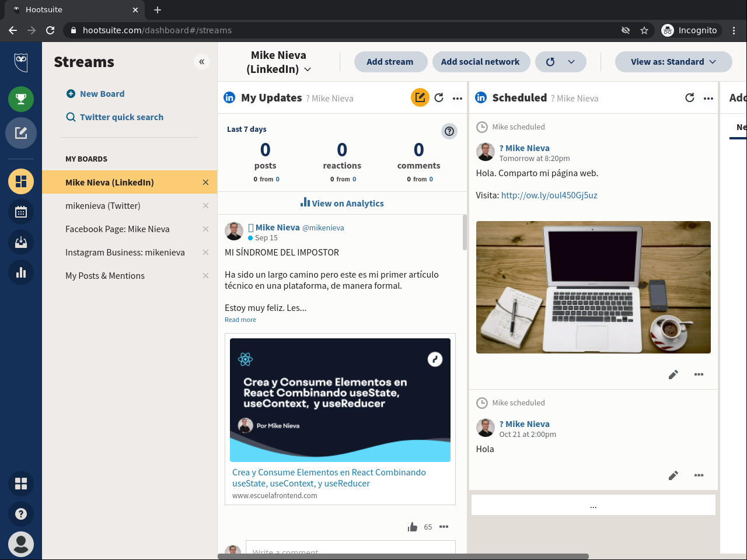Open the laptop photo in scheduled post
This screenshot has width=747, height=560.
[594, 287]
